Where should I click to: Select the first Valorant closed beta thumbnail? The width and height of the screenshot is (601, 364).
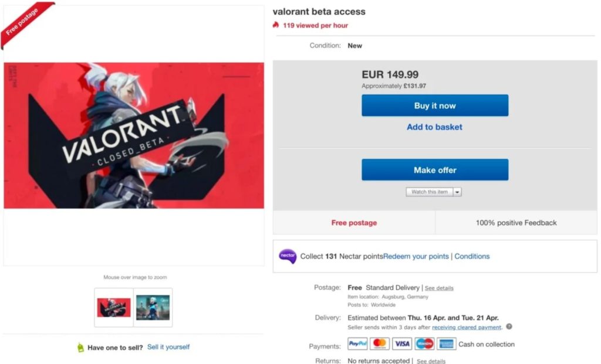114,308
